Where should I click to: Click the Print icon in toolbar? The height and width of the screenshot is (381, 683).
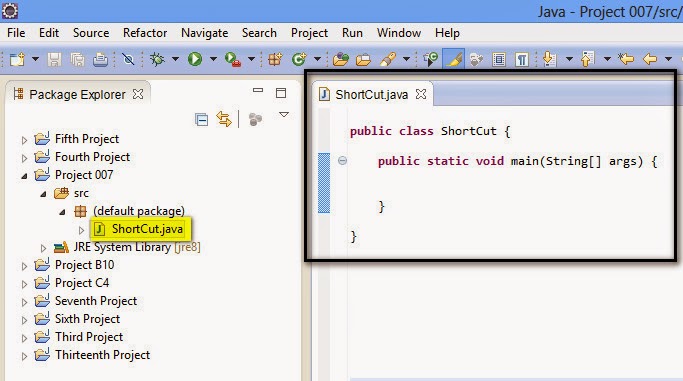click(101, 59)
